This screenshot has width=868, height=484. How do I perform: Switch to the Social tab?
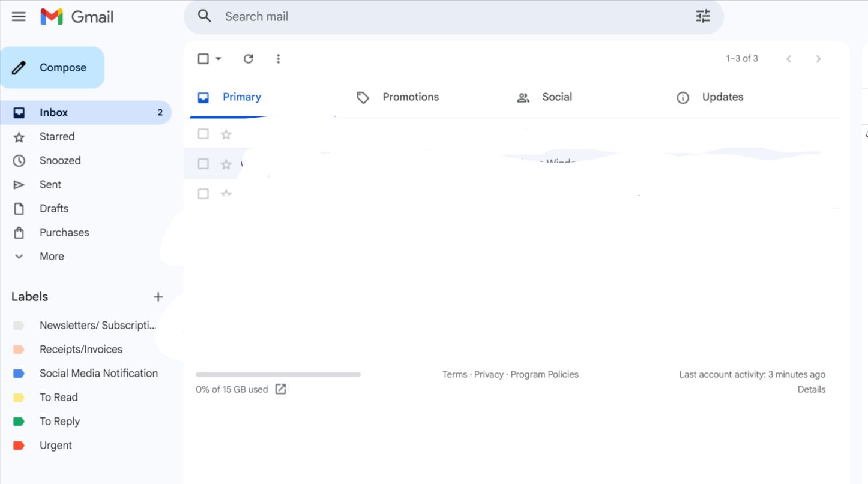556,97
